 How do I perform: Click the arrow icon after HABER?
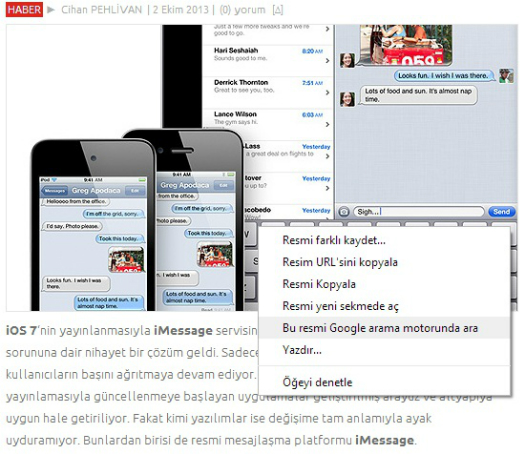coord(51,10)
